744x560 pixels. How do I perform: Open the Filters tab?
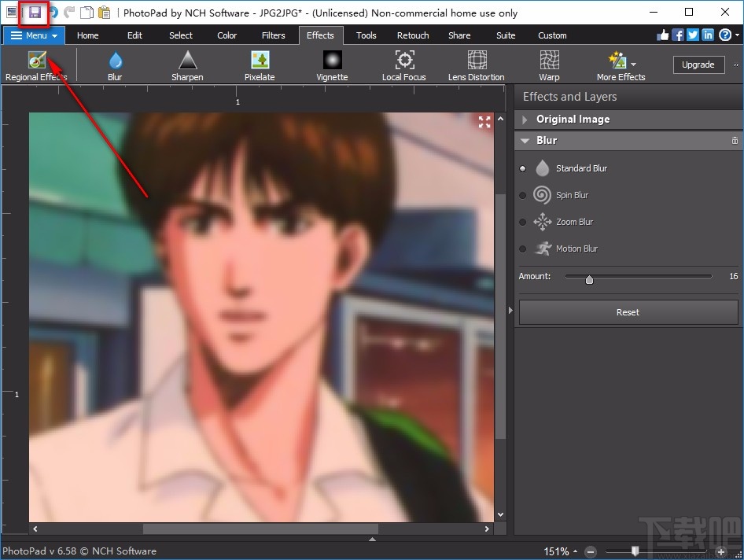(x=273, y=35)
